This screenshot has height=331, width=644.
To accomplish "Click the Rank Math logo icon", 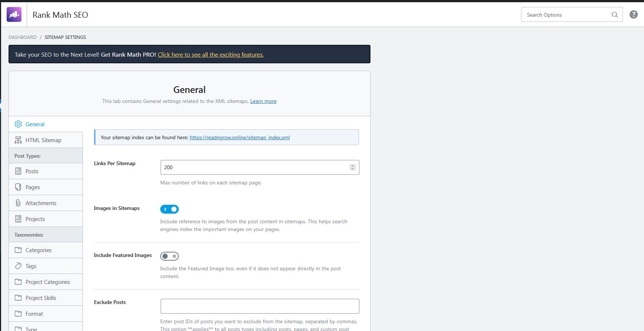I will tap(14, 15).
